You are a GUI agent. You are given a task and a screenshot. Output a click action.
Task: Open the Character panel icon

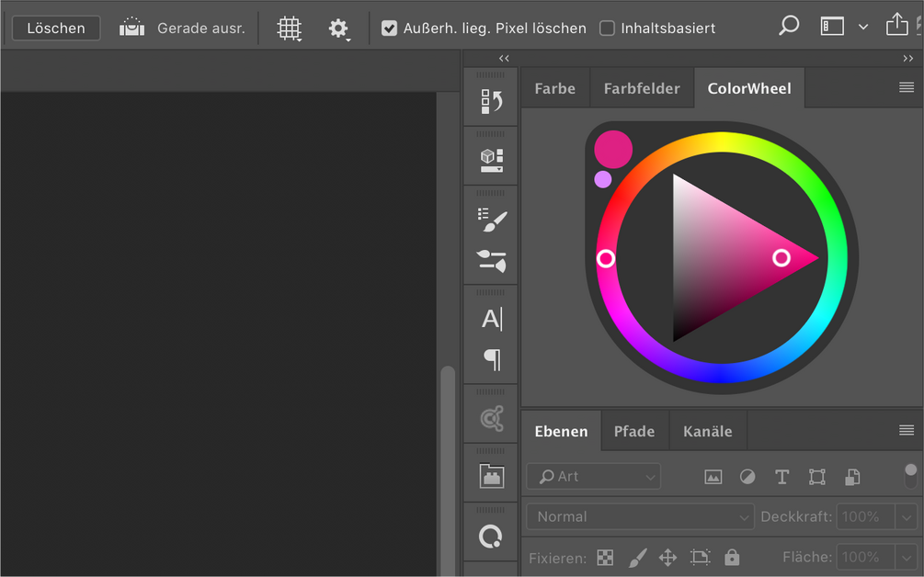[492, 319]
